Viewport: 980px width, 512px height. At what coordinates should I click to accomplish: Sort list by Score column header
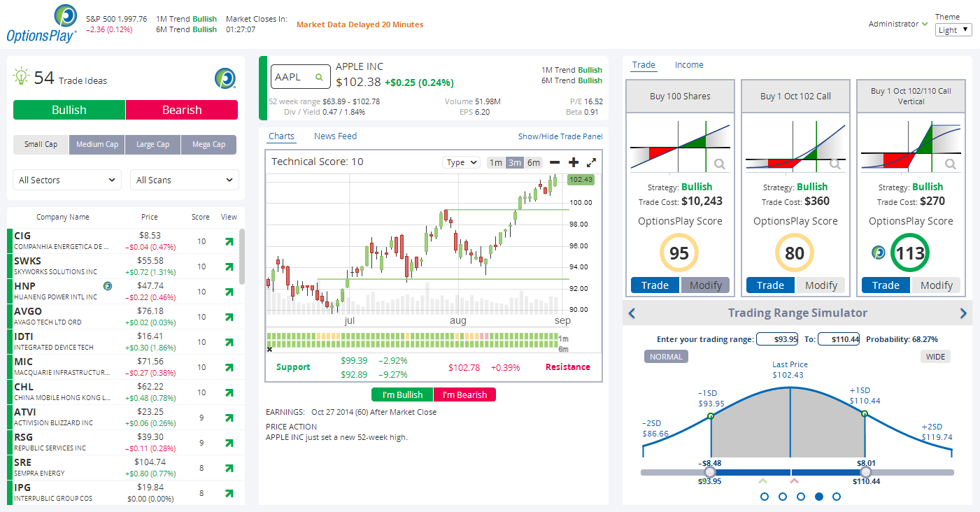click(201, 217)
